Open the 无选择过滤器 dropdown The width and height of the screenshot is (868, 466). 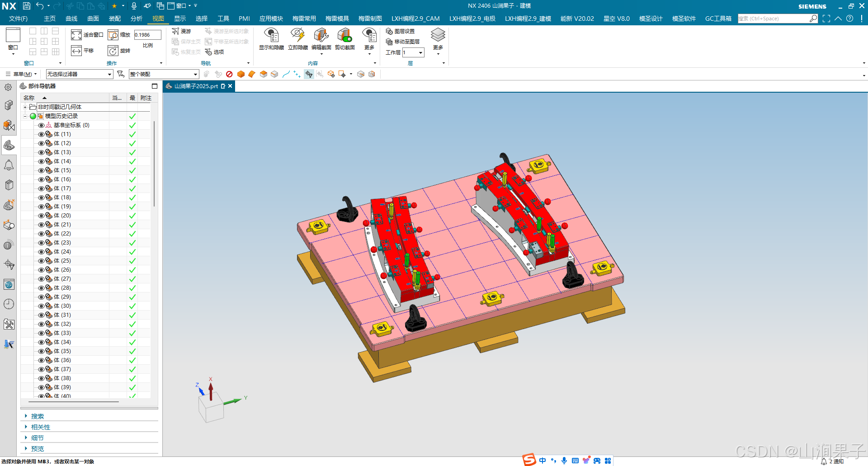80,74
